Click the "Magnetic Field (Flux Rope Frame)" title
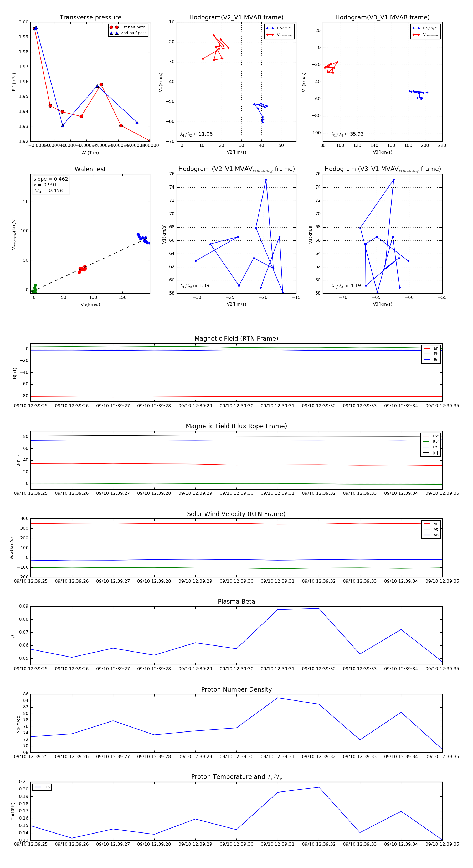The image size is (473, 868). coord(236,426)
